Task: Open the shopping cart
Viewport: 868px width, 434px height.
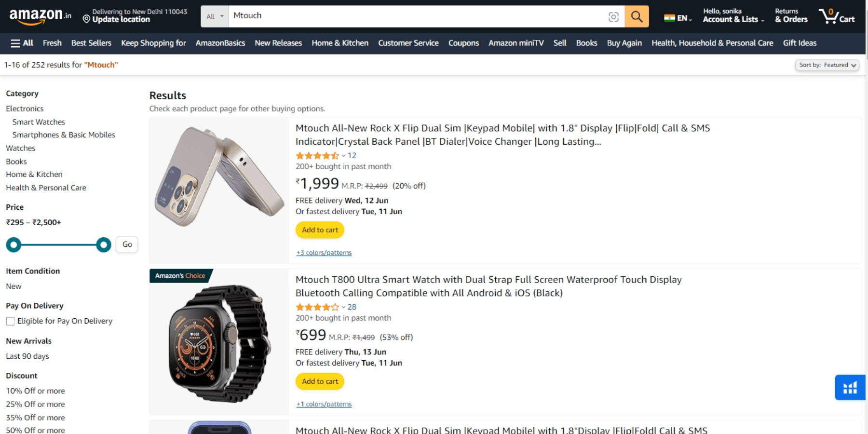Action: pyautogui.click(x=837, y=16)
